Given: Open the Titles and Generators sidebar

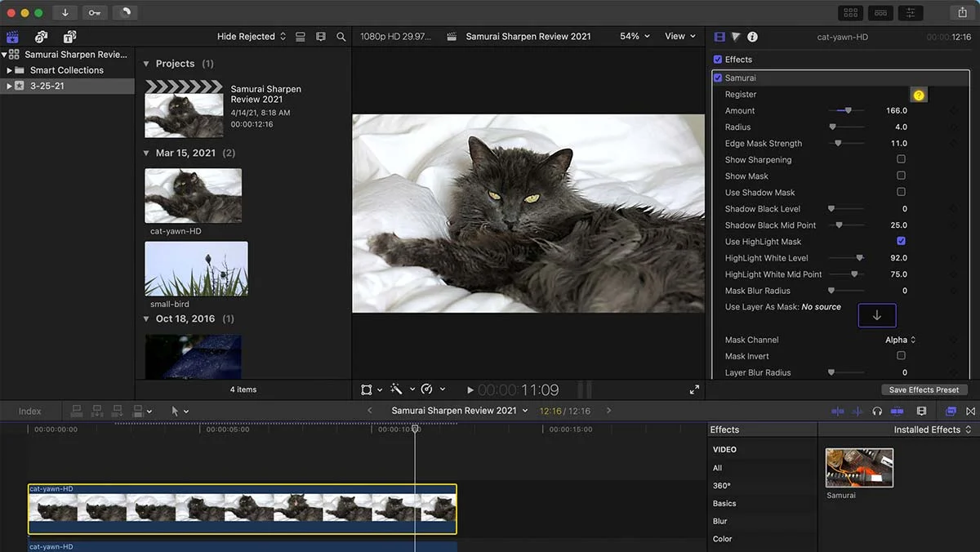Looking at the screenshot, I should pyautogui.click(x=69, y=36).
